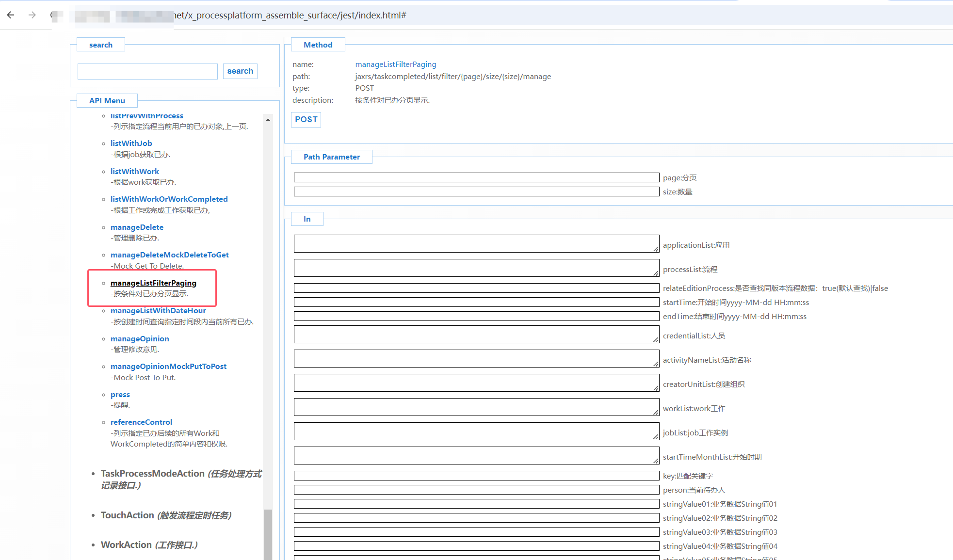Open the manageOpinion API entry
Image resolution: width=953 pixels, height=560 pixels.
(x=140, y=338)
